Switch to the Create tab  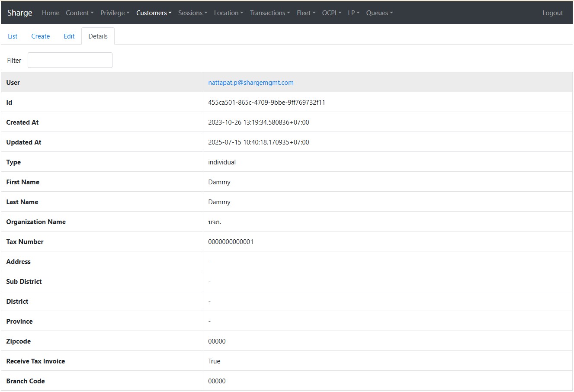point(41,36)
